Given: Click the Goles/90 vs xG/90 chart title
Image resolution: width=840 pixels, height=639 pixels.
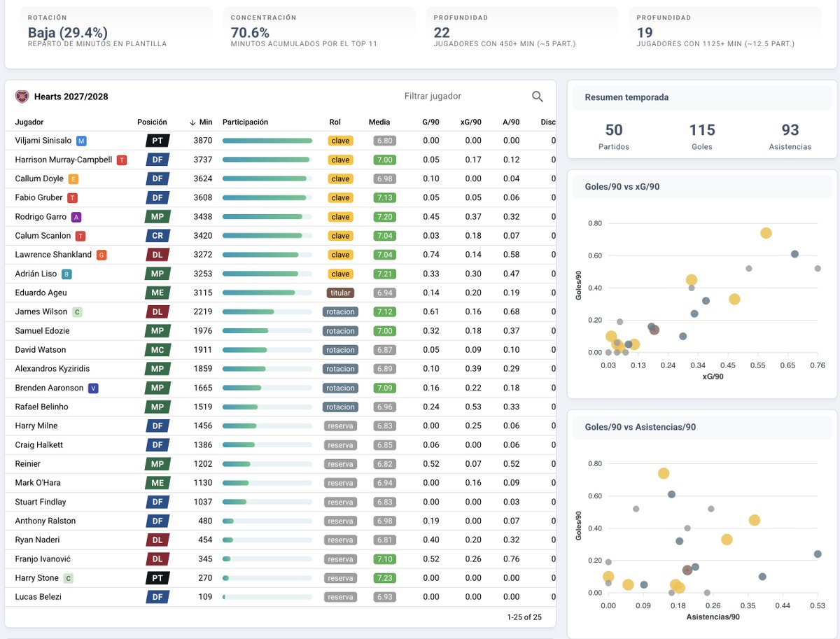Looking at the screenshot, I should [622, 187].
